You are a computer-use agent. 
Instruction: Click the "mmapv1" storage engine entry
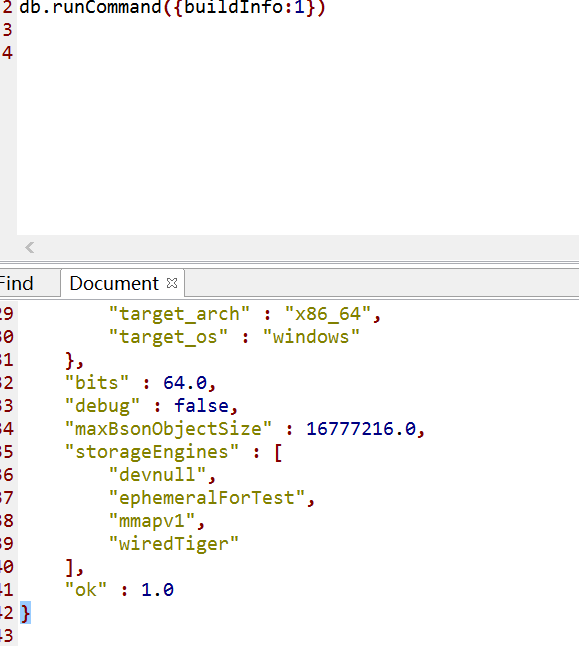tap(152, 521)
